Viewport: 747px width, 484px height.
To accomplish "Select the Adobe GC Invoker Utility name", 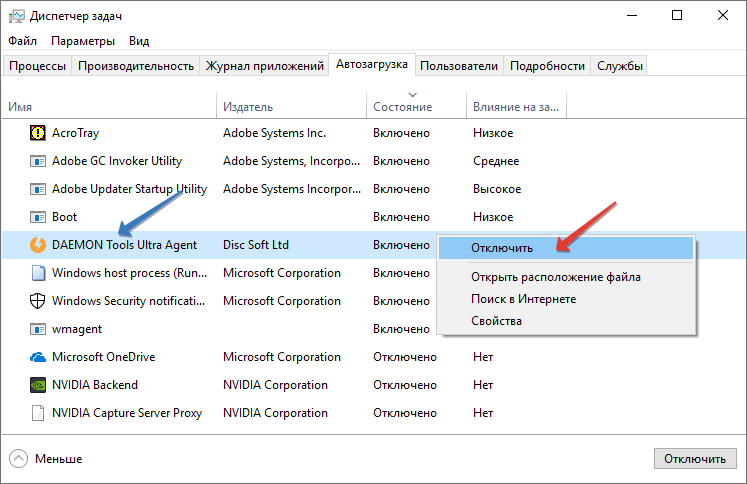I will pos(117,161).
